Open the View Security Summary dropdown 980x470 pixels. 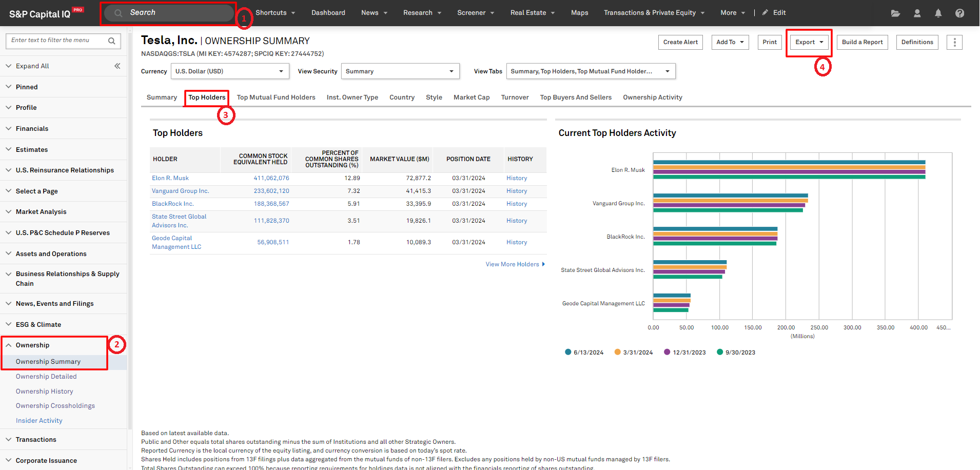click(400, 71)
